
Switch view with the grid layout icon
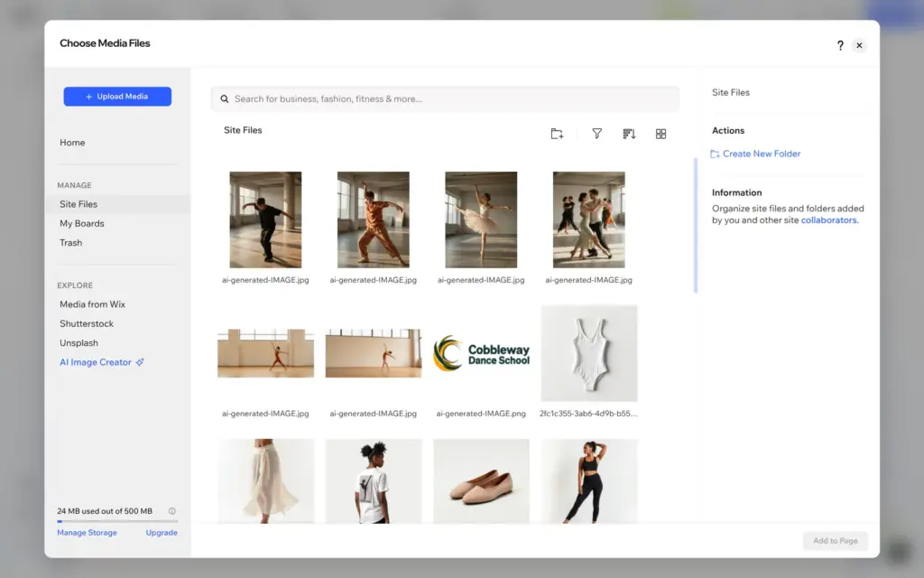tap(661, 134)
